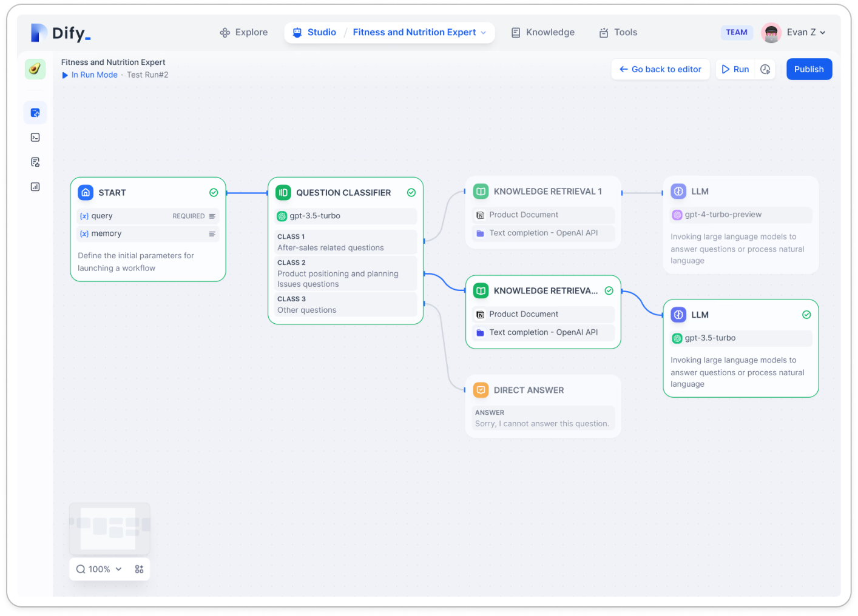Open the workflow orchestrate sidebar icon
This screenshot has width=858, height=616.
(x=35, y=113)
